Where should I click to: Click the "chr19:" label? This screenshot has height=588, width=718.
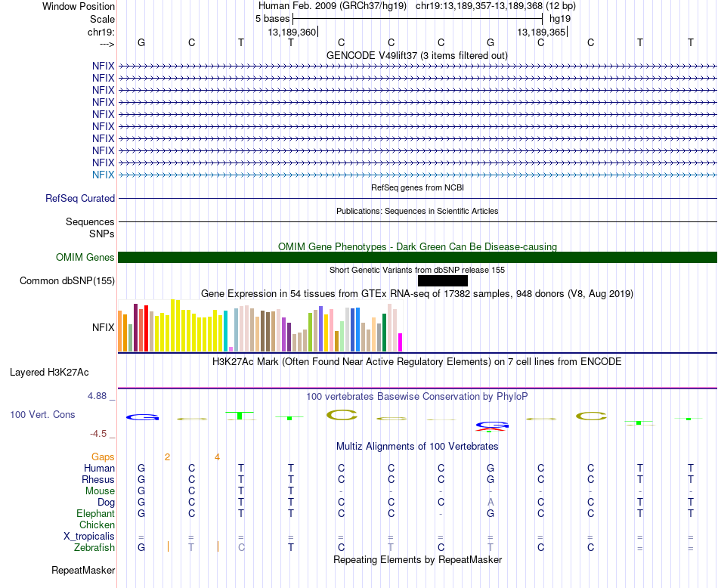(x=101, y=32)
